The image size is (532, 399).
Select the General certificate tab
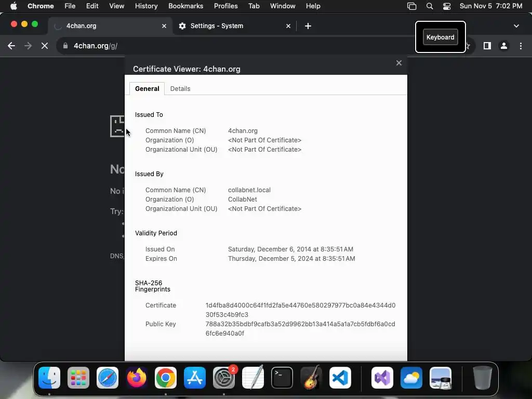147,88
